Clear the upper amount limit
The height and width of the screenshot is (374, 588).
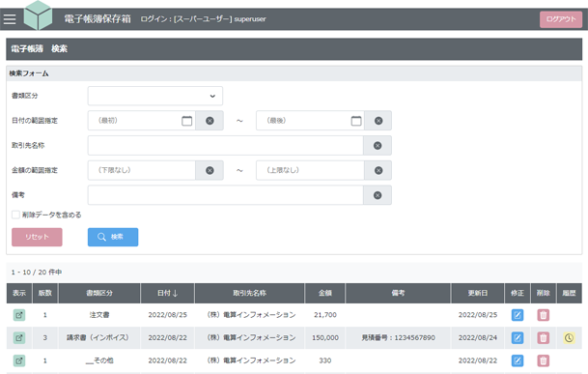click(378, 170)
